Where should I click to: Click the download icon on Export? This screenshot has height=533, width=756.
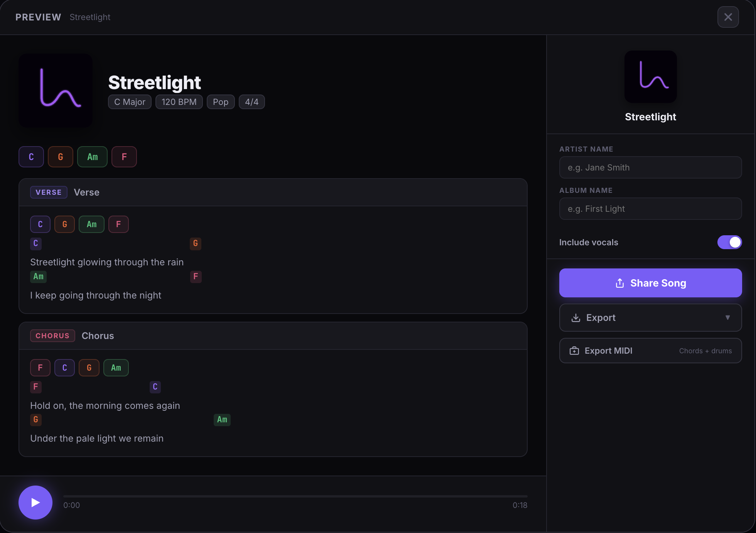coord(575,317)
